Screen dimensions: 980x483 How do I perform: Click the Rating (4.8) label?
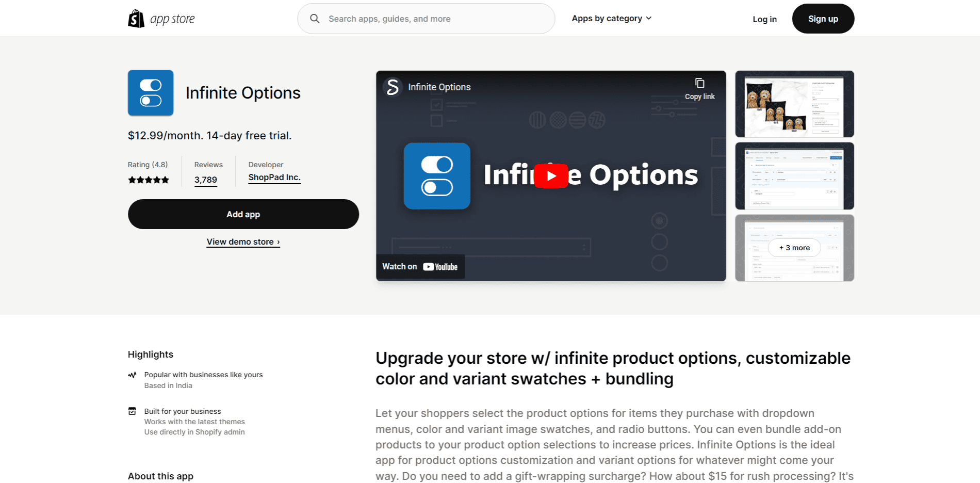[148, 165]
